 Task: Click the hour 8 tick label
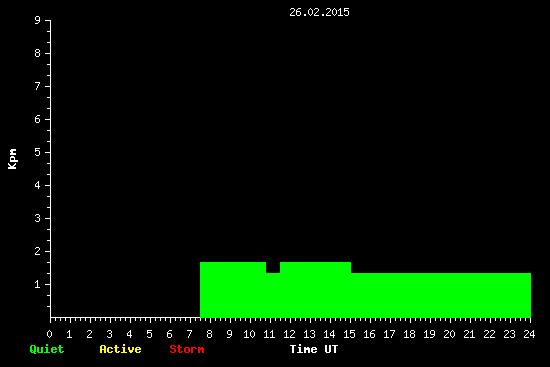pyautogui.click(x=209, y=334)
